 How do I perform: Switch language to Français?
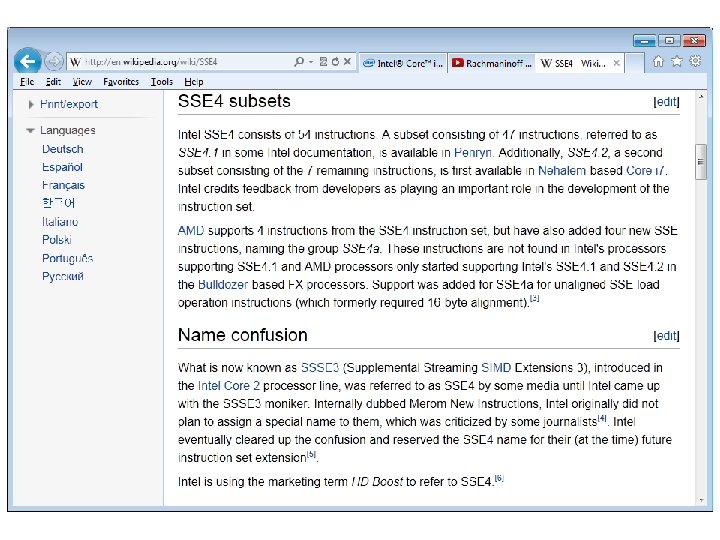(x=63, y=185)
